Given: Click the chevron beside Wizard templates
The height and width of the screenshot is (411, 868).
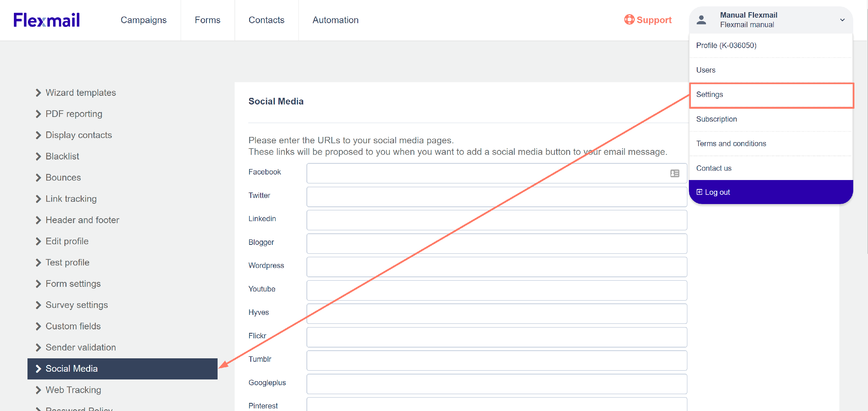Looking at the screenshot, I should [38, 93].
